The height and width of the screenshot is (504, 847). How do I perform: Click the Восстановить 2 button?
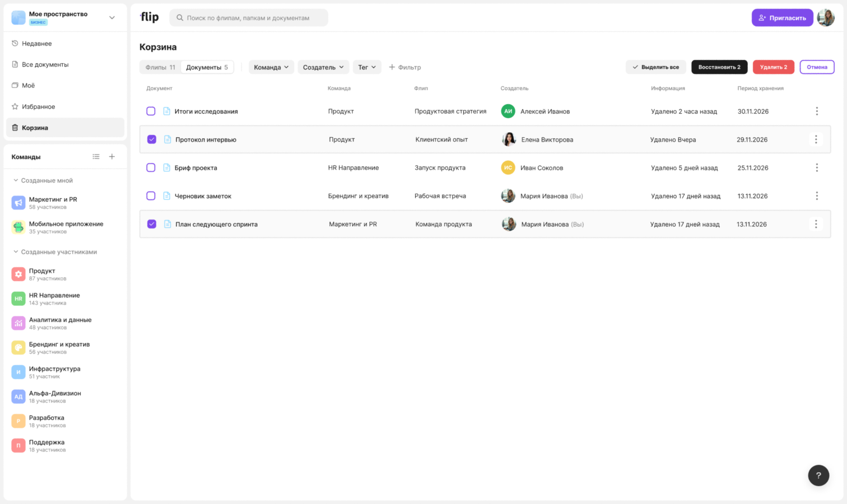(719, 67)
